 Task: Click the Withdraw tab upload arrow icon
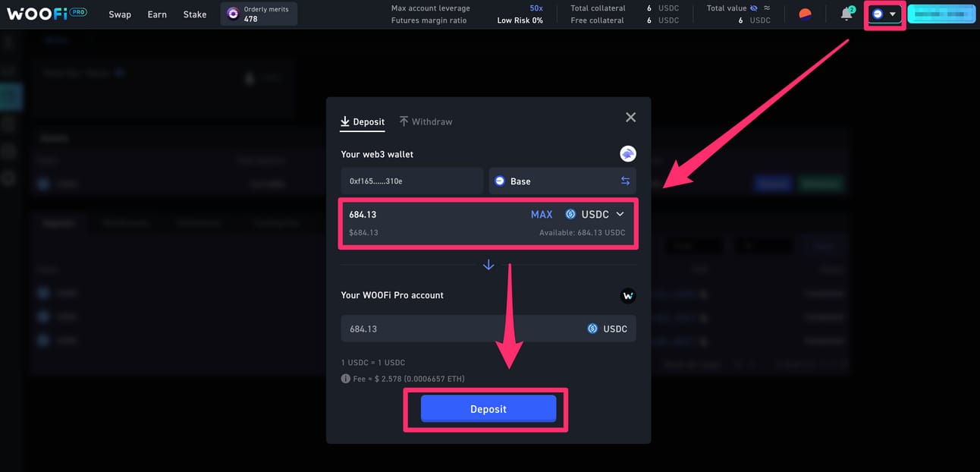coord(404,121)
